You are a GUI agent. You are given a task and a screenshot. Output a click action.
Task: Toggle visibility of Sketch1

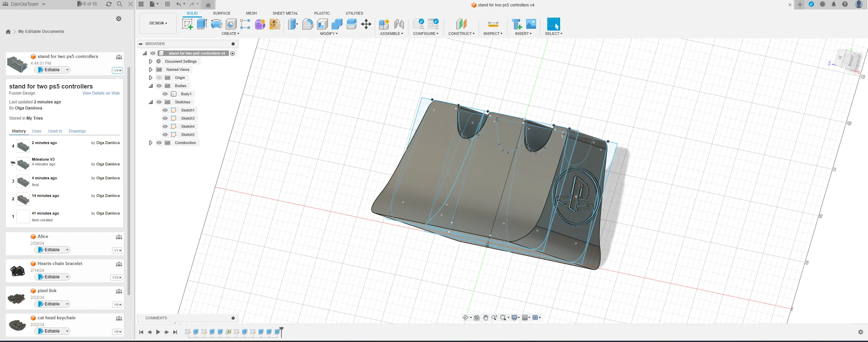click(165, 110)
